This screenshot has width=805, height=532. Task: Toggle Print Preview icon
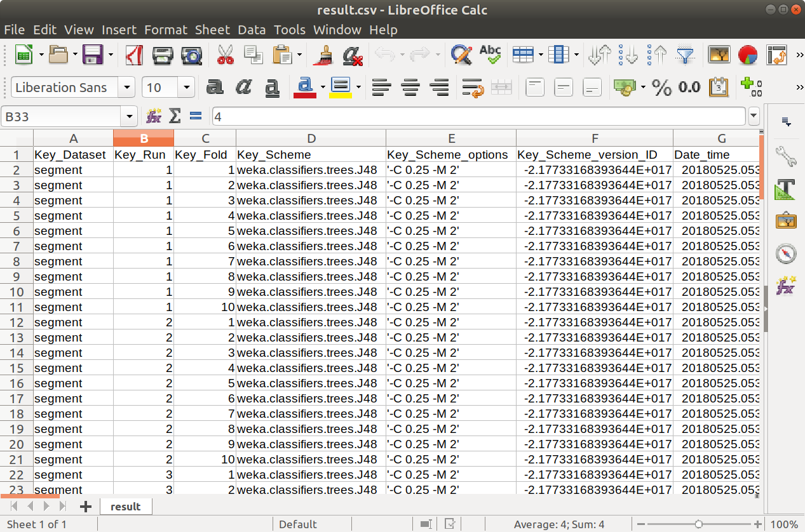click(x=191, y=55)
